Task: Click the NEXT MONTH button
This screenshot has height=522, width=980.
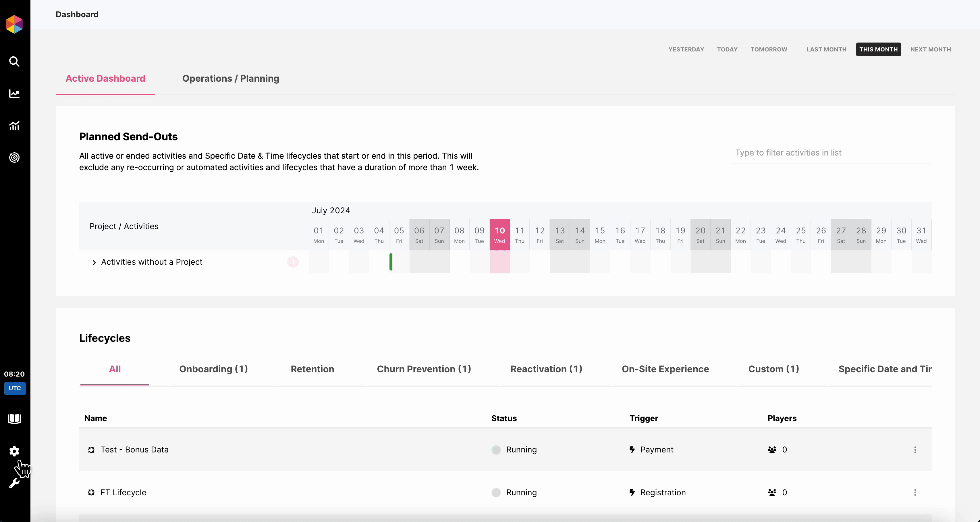Action: [x=931, y=49]
